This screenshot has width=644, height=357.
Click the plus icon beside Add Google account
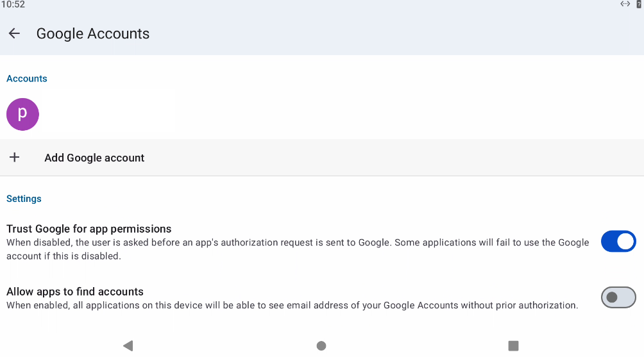pyautogui.click(x=14, y=158)
